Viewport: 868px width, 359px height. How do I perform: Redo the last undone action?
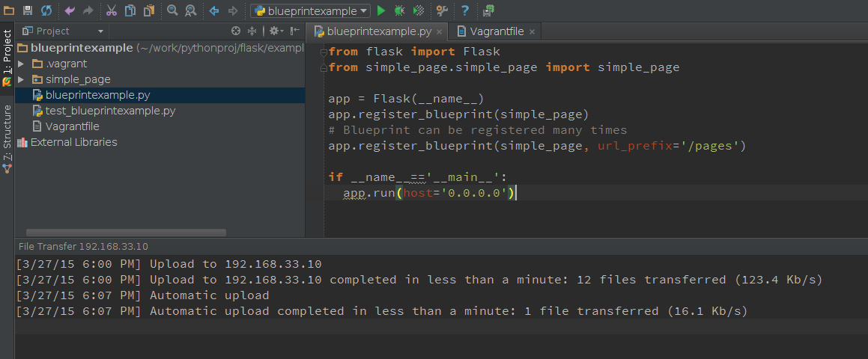(88, 10)
